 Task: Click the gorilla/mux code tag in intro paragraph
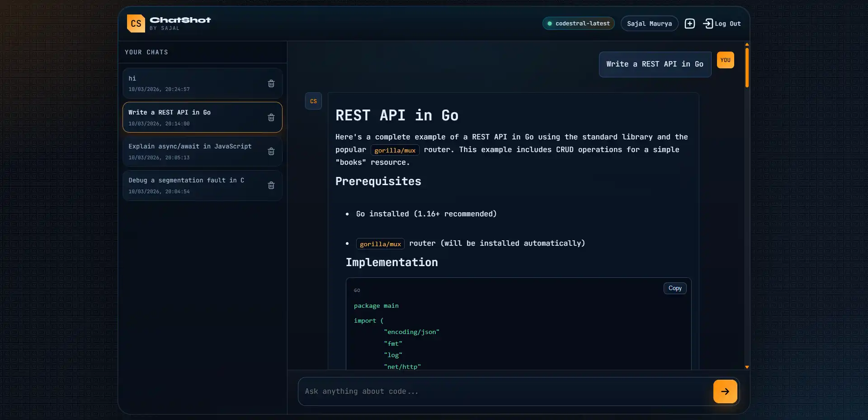[x=395, y=150]
